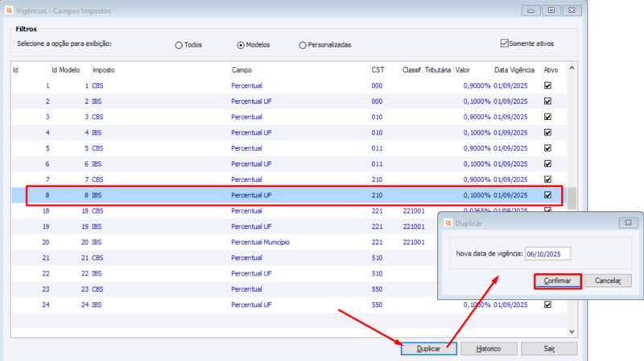Screen dimensions: 644x361
Task: Open the Historico button
Action: click(489, 349)
